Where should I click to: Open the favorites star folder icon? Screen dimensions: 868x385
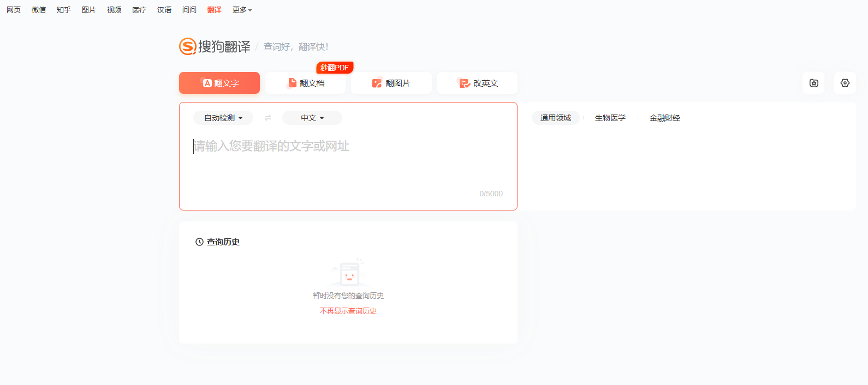(x=814, y=83)
